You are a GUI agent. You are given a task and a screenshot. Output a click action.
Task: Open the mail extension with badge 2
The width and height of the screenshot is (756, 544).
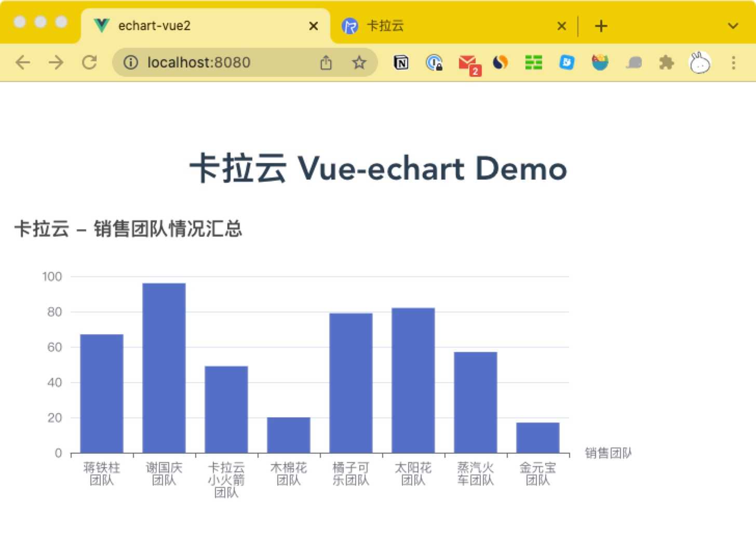tap(469, 64)
